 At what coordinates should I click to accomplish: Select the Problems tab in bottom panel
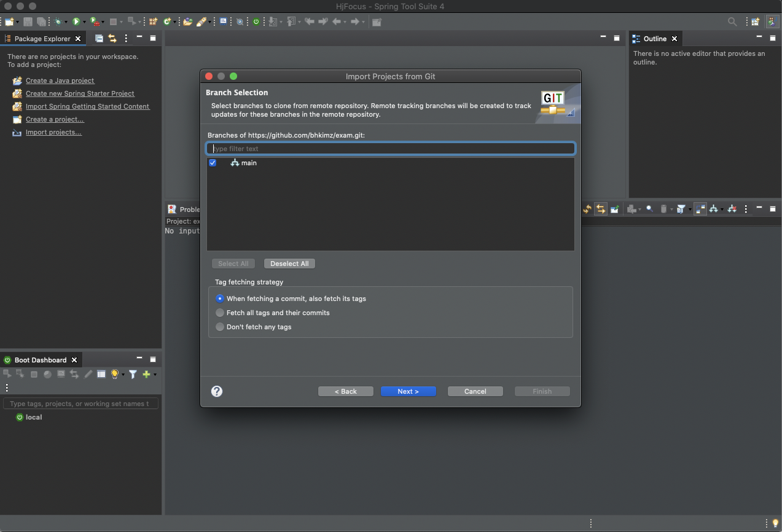pos(184,209)
